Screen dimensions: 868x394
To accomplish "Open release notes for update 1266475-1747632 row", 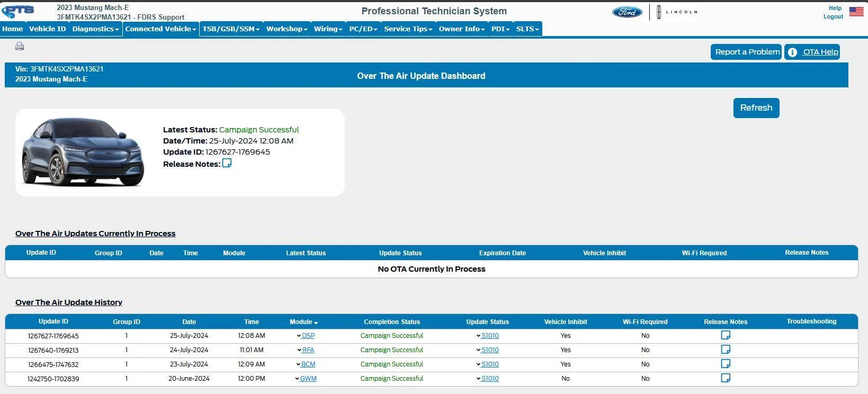I will click(726, 364).
